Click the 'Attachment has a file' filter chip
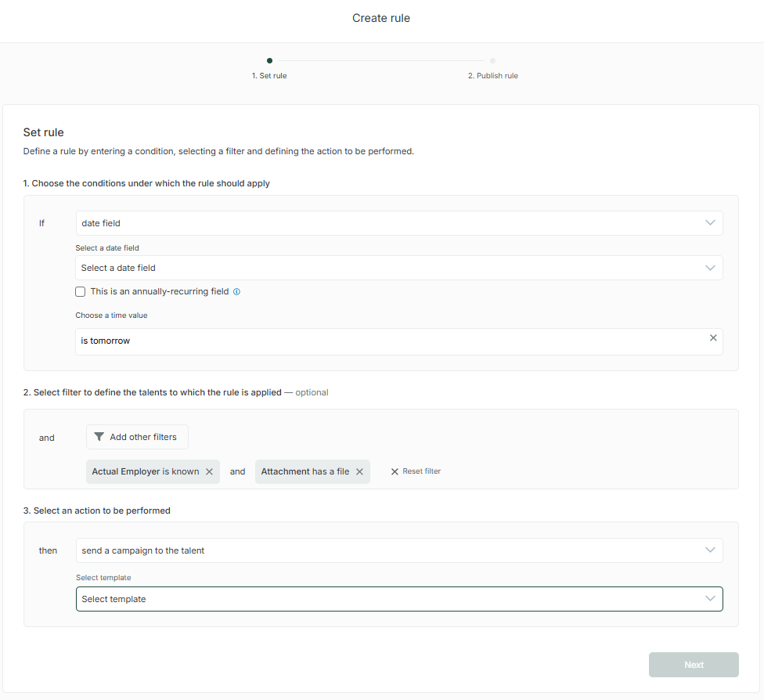764x700 pixels. tap(305, 471)
